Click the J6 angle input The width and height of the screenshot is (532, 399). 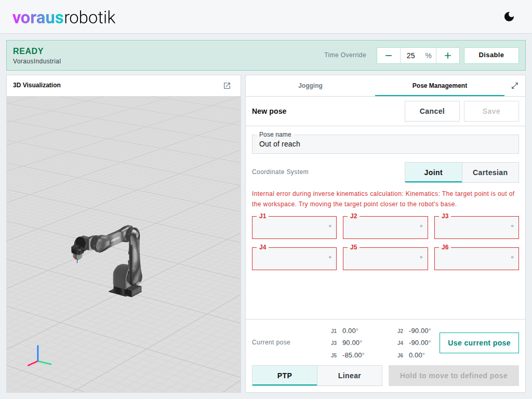[476, 259]
